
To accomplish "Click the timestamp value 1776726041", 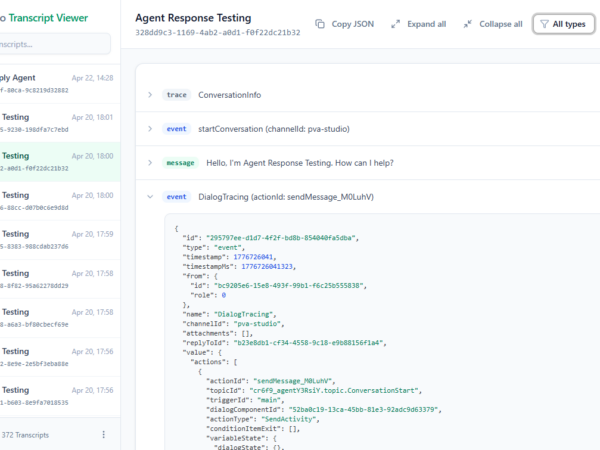I will (x=253, y=257).
